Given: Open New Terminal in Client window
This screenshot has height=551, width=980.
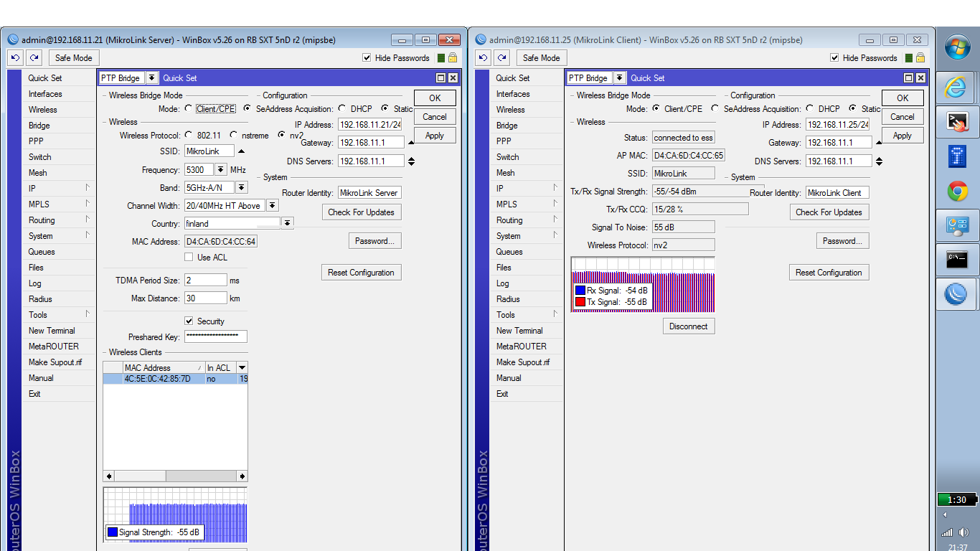Looking at the screenshot, I should 527,331.
